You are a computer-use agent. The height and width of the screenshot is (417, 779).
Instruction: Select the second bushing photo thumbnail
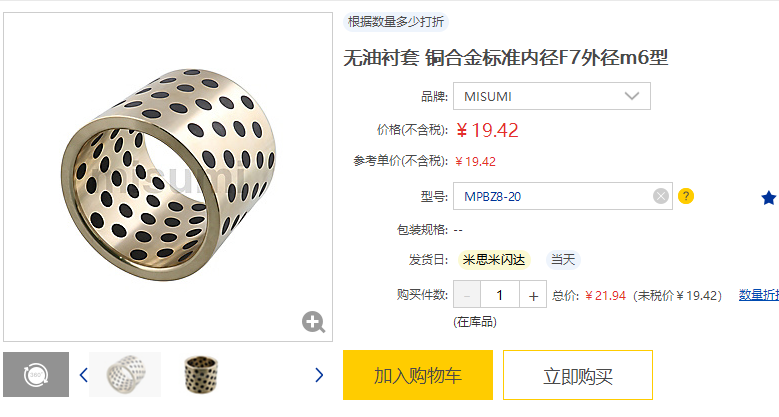click(x=201, y=374)
